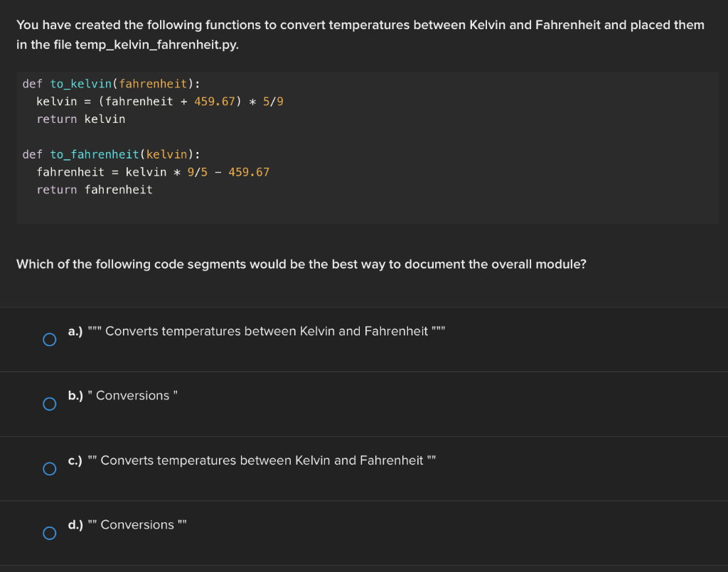Click the 'return kelvin' statement

pyautogui.click(x=80, y=119)
